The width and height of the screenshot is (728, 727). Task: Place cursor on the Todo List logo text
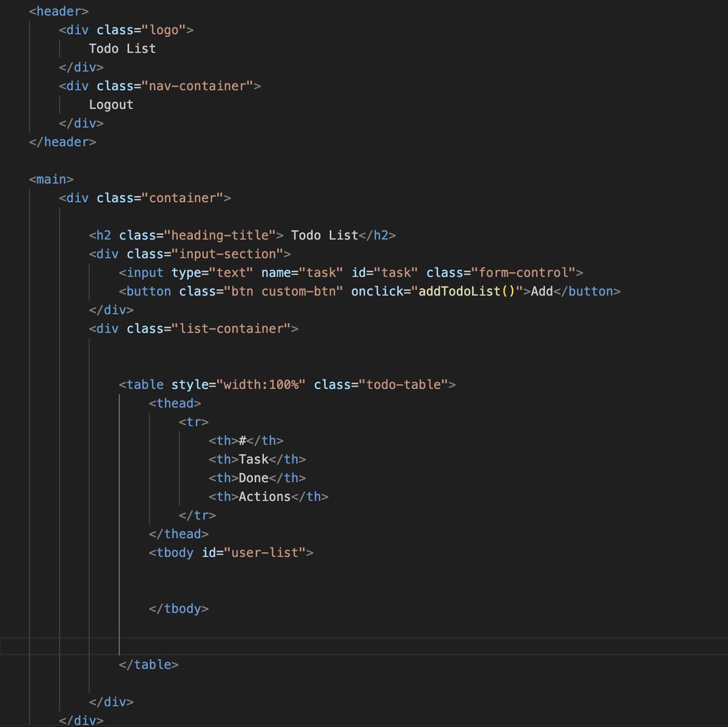(122, 49)
